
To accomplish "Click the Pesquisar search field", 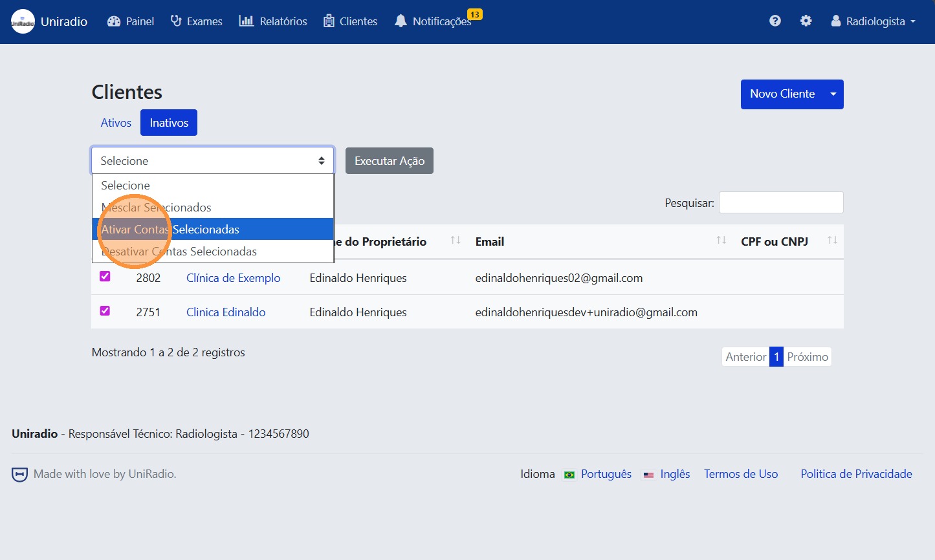I will (x=780, y=202).
